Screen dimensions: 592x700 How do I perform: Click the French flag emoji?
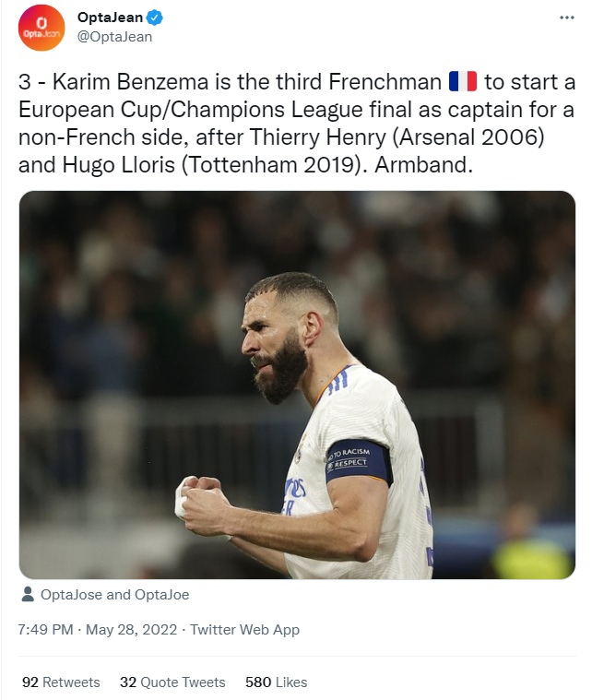coord(463,82)
